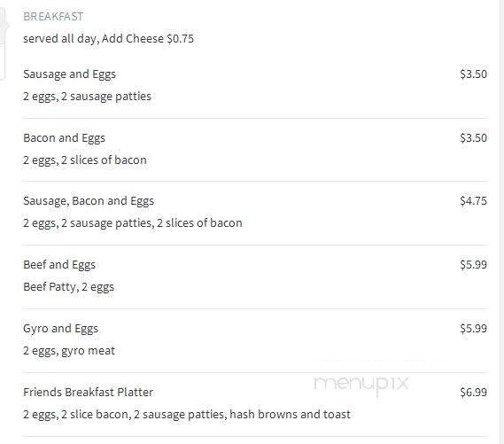The height and width of the screenshot is (444, 504).
Task: Click the '2 eggs, 2 slices of bacon' description
Action: 85,160
